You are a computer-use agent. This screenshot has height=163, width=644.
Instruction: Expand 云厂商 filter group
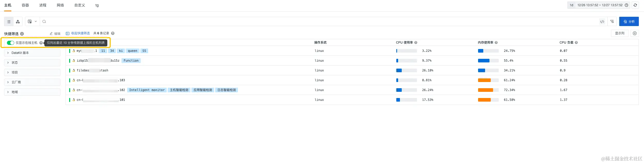(32, 82)
